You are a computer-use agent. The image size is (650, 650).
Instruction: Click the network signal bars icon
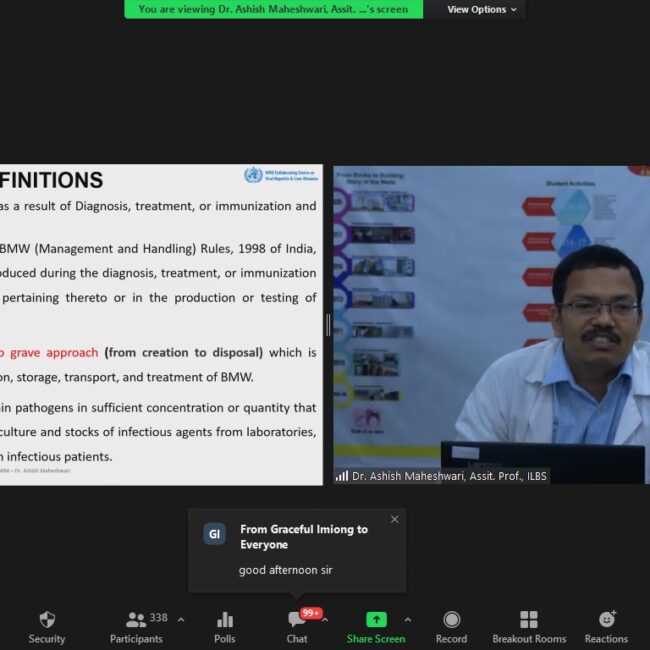(342, 476)
